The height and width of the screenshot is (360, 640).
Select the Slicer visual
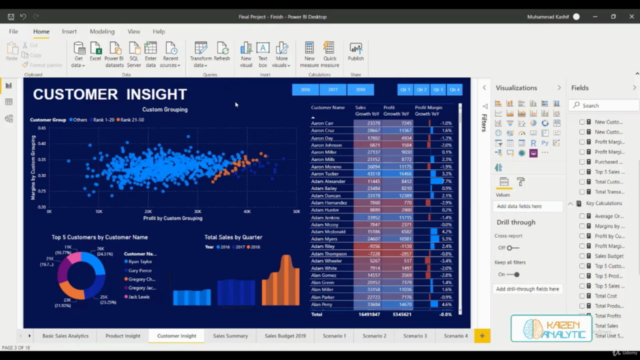pyautogui.click(x=498, y=143)
